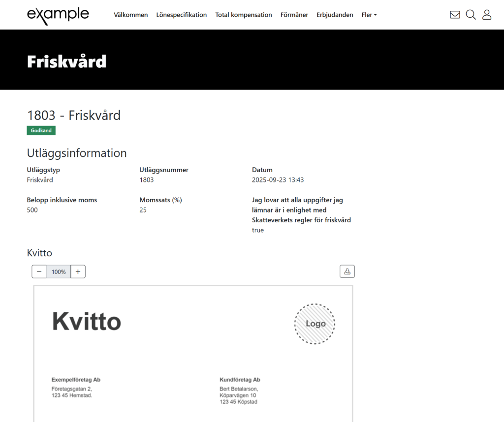Image resolution: width=504 pixels, height=422 pixels.
Task: Navigate to Erbjudanden
Action: pyautogui.click(x=335, y=15)
